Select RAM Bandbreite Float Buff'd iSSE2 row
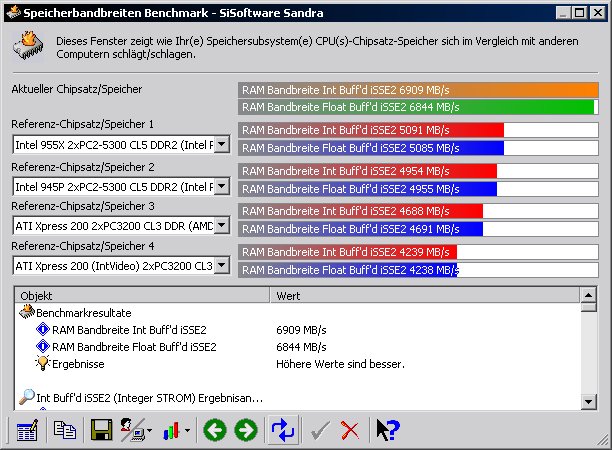The image size is (612, 450). (134, 347)
